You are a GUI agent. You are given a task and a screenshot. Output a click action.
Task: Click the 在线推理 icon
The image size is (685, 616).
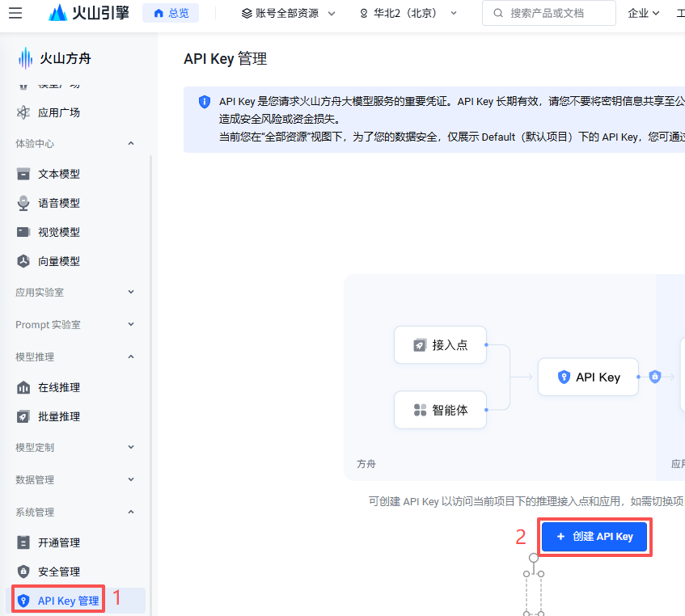click(23, 387)
